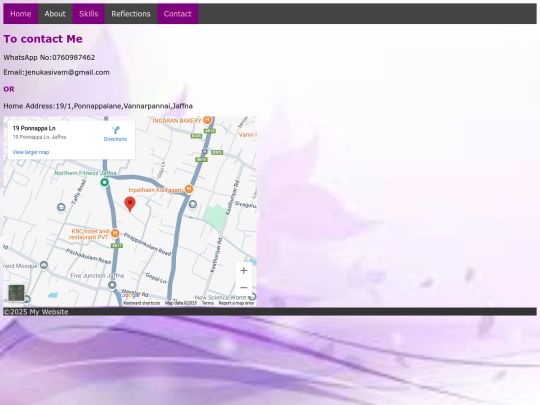Switch to satellite view thumbnail
The width and height of the screenshot is (540, 405).
click(x=16, y=293)
